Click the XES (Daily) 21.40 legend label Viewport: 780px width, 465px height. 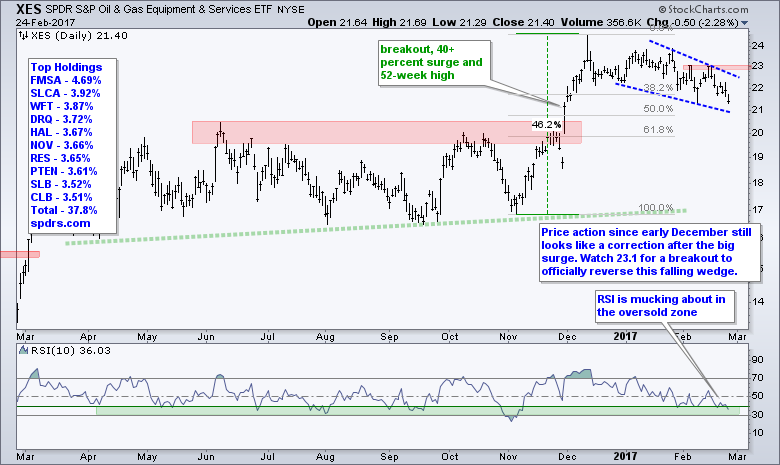pos(79,35)
